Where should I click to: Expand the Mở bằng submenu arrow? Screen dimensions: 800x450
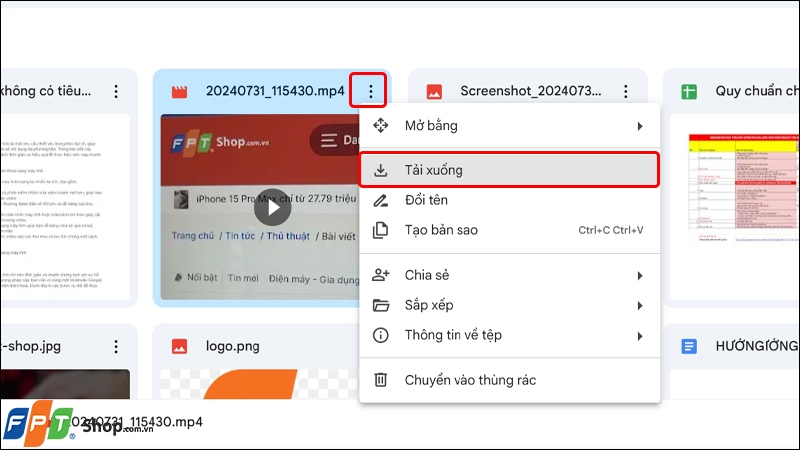[x=640, y=126]
